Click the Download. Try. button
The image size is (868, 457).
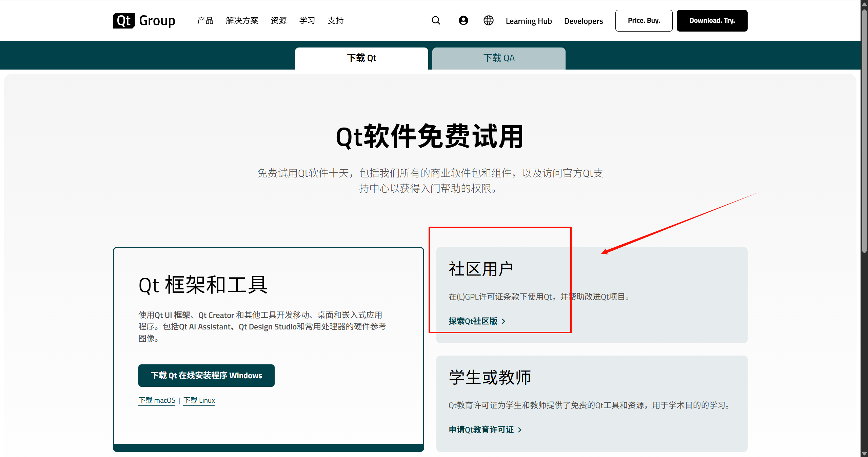pos(712,20)
